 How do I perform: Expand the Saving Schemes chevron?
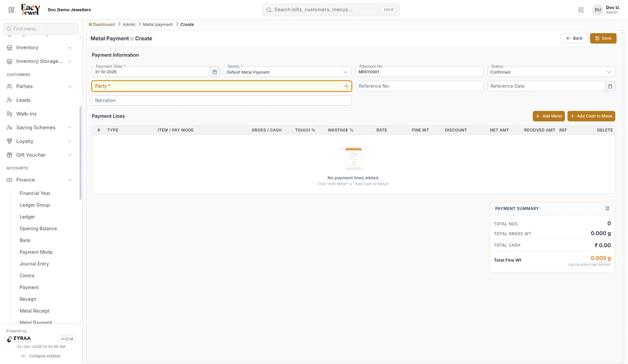coord(70,127)
